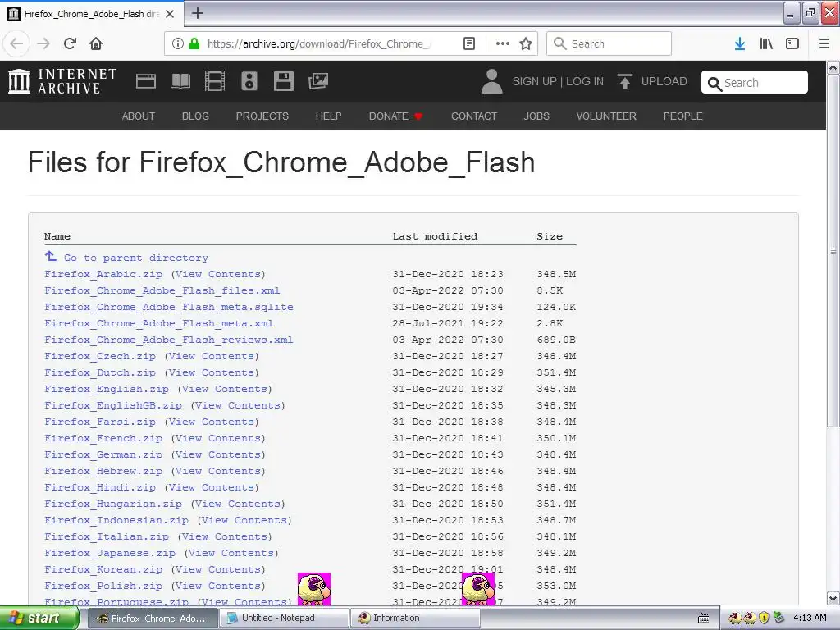Toggle reader view icon in address bar
Image resolution: width=840 pixels, height=630 pixels.
469,43
